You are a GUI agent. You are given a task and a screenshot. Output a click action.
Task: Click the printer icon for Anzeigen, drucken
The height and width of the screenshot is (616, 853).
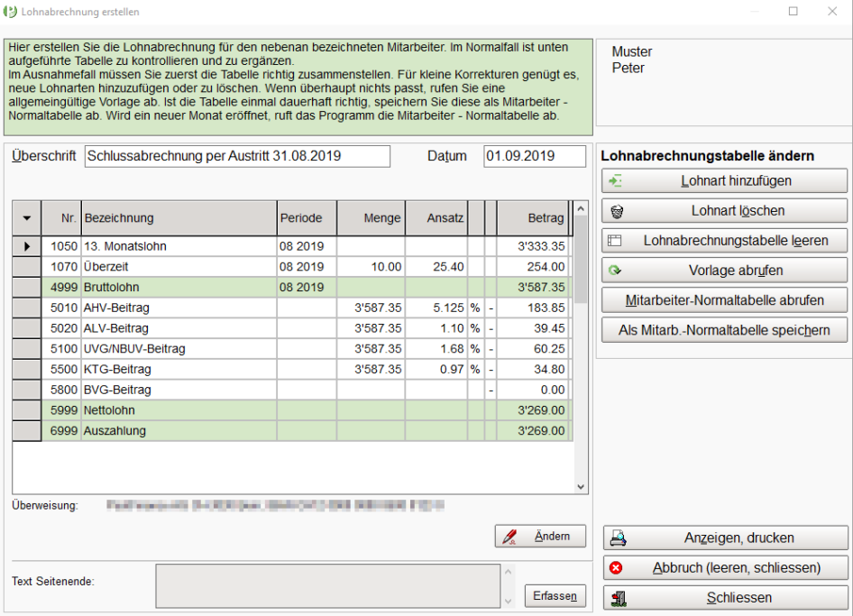[619, 538]
